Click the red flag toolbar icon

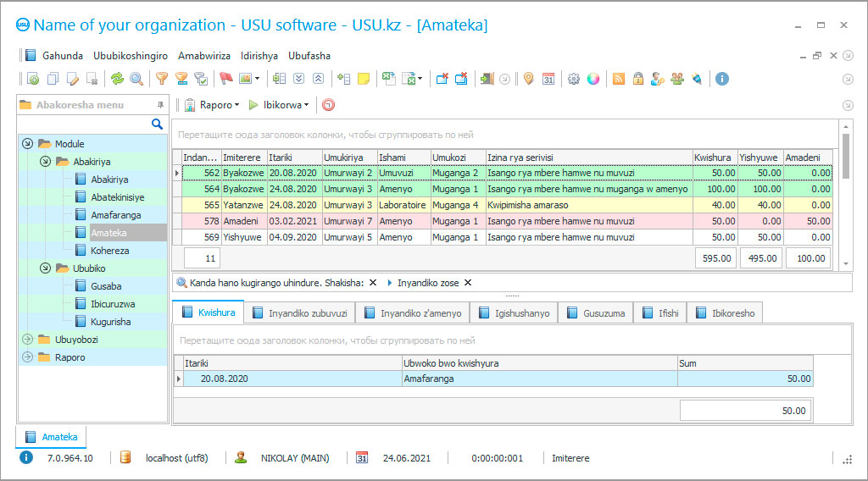point(225,79)
